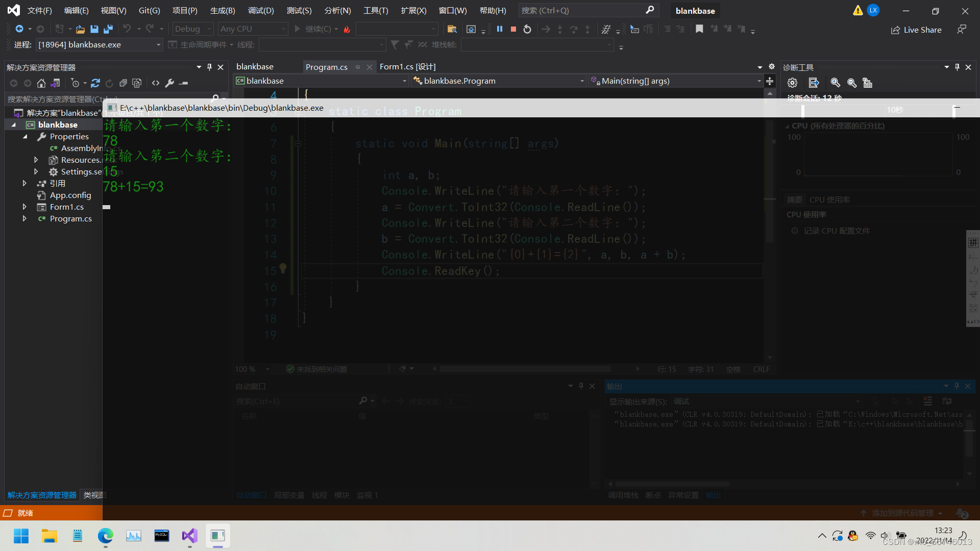This screenshot has height=551, width=980.
Task: Open diagnostics settings gear icon
Action: (792, 83)
